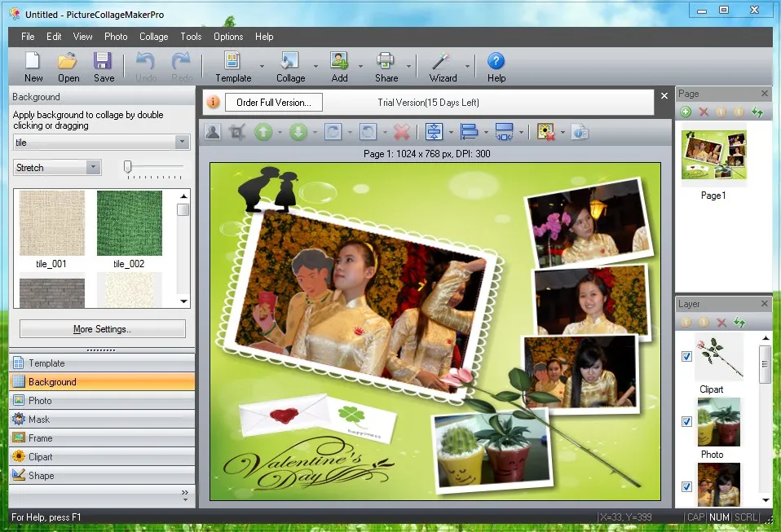
Task: Click the Share printer icon
Action: coord(386,62)
